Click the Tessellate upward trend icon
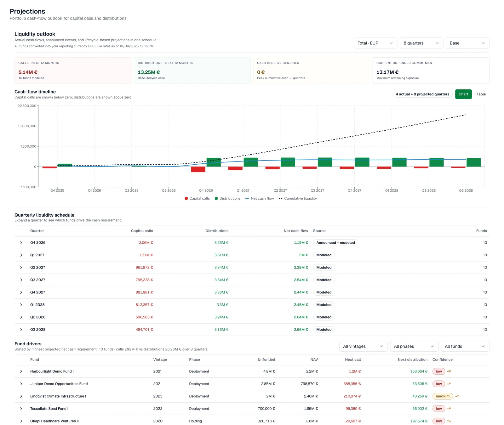504x425 pixels. tap(449, 409)
